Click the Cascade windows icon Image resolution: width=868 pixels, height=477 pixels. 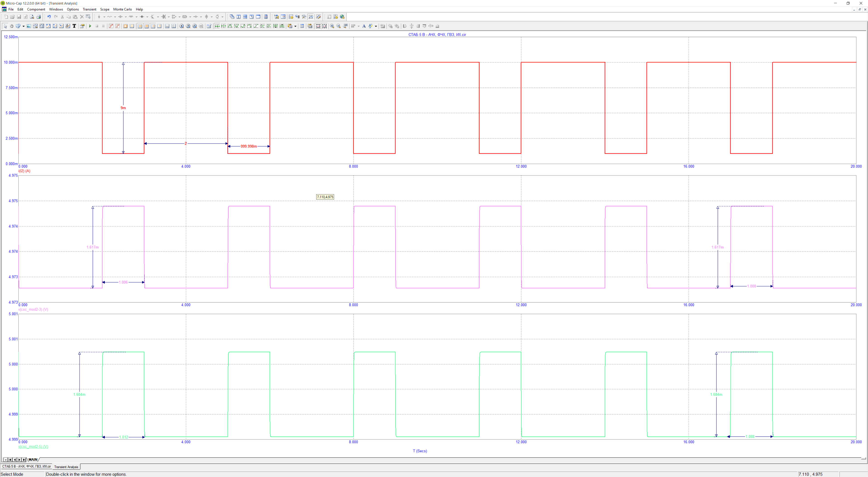click(x=232, y=17)
